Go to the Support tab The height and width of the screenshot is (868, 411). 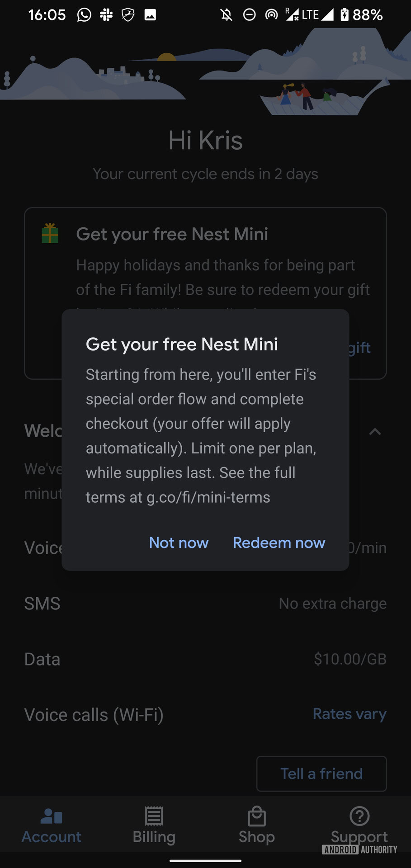coord(359,826)
